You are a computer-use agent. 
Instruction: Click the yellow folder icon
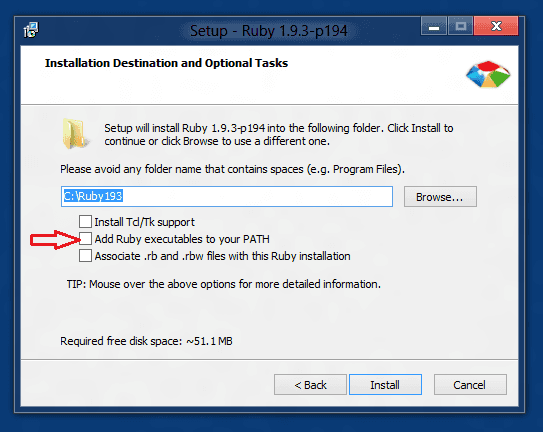(74, 134)
